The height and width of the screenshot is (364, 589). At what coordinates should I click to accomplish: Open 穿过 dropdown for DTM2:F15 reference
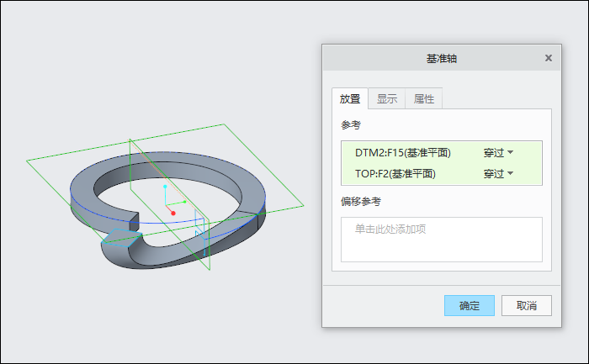point(498,152)
